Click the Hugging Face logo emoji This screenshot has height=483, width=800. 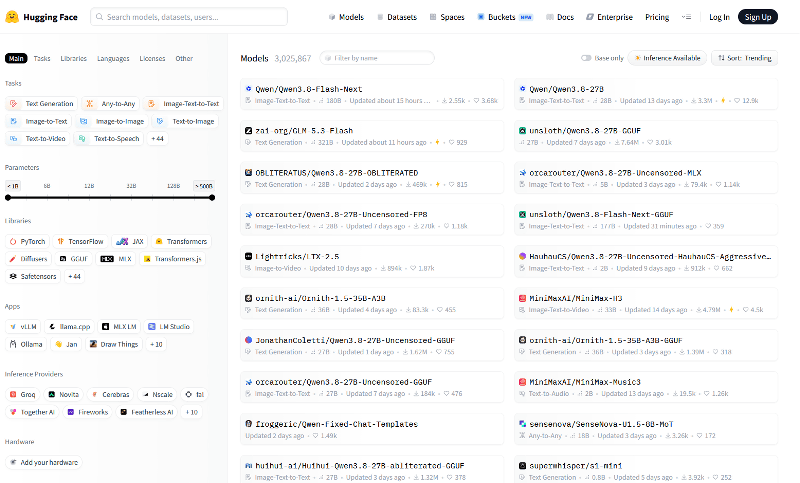click(x=12, y=17)
